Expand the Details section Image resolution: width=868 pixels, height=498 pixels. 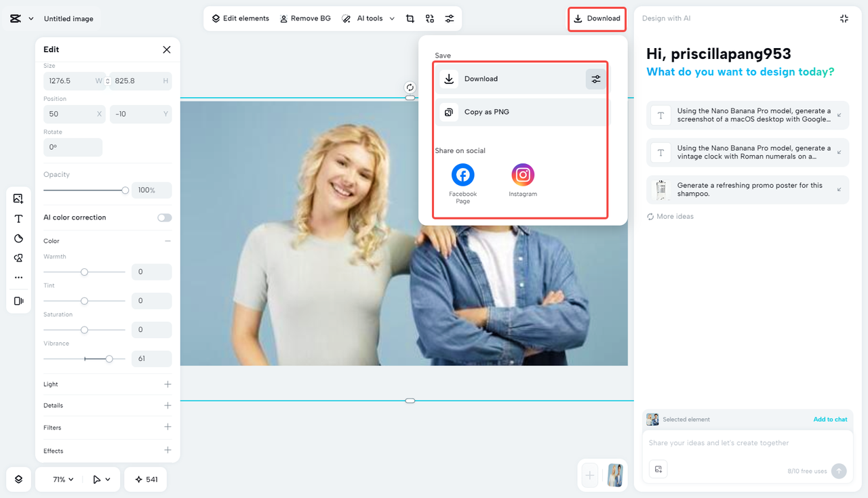point(167,405)
